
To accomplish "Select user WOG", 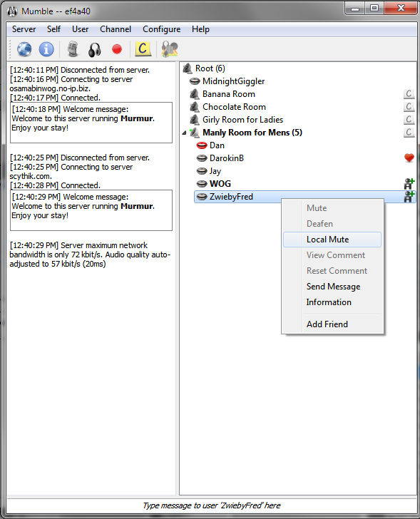I will [x=220, y=184].
